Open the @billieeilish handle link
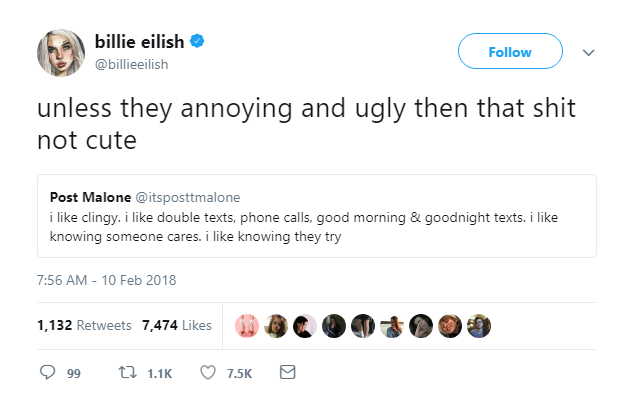Screen dimensions: 631x396 click(x=131, y=64)
